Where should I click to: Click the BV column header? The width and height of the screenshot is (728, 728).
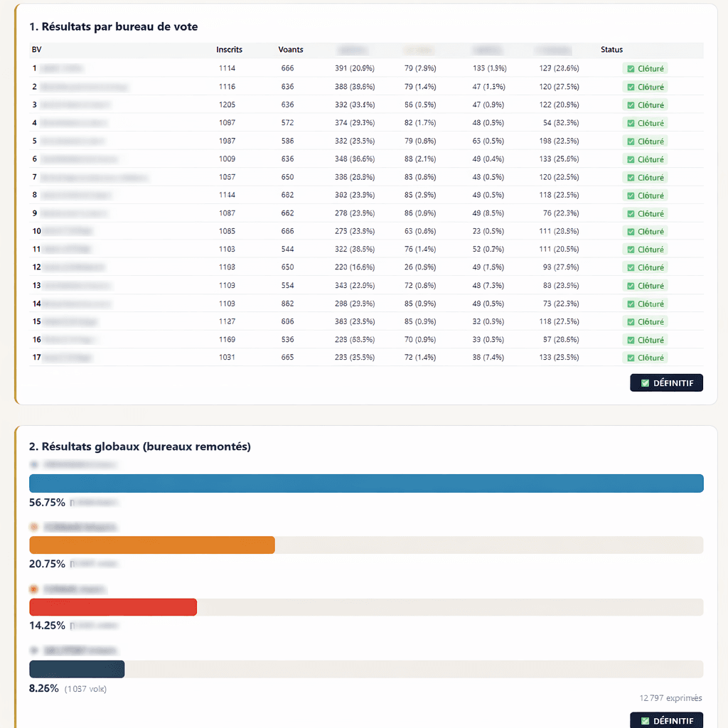[36, 50]
